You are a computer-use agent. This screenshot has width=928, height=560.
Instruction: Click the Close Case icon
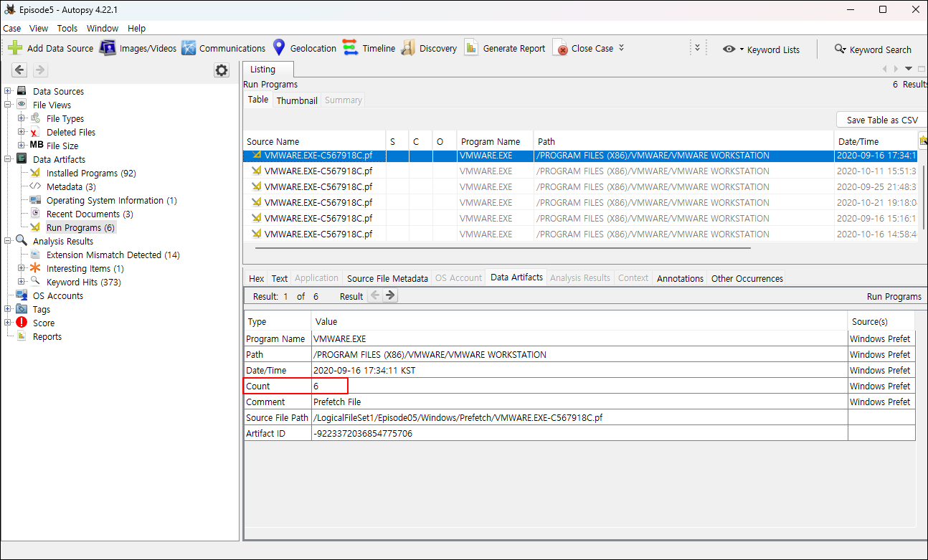pyautogui.click(x=561, y=48)
